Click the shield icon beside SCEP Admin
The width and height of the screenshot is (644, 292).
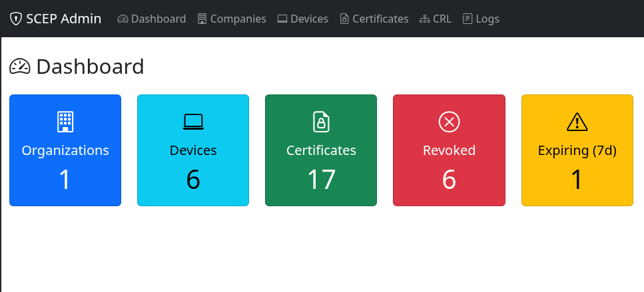point(16,19)
